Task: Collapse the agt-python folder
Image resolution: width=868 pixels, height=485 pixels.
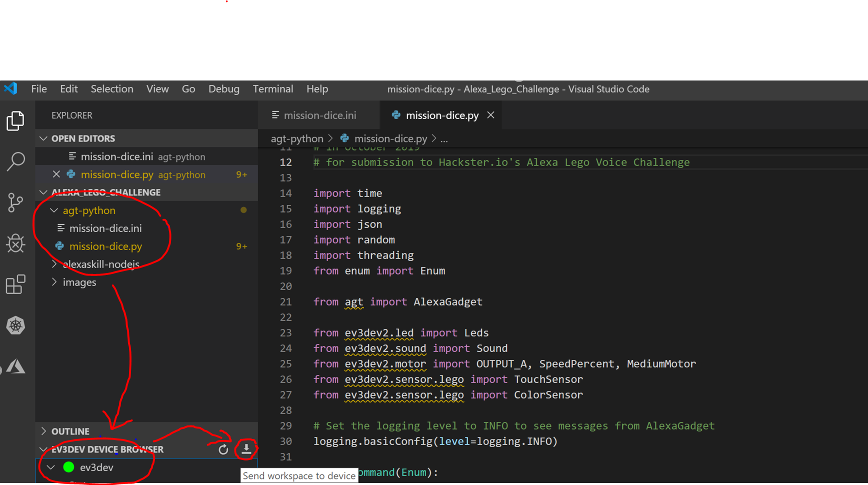Action: 54,210
